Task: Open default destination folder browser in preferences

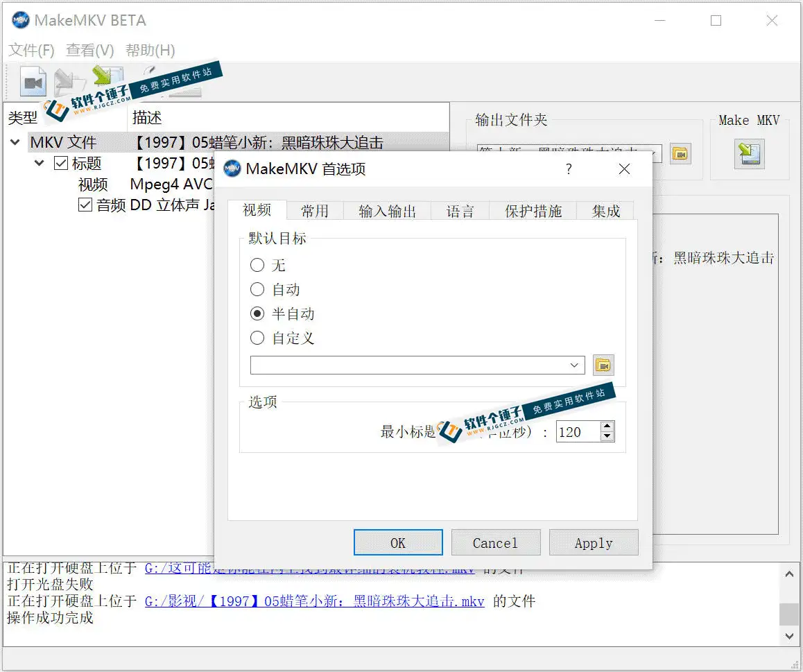Action: (603, 365)
